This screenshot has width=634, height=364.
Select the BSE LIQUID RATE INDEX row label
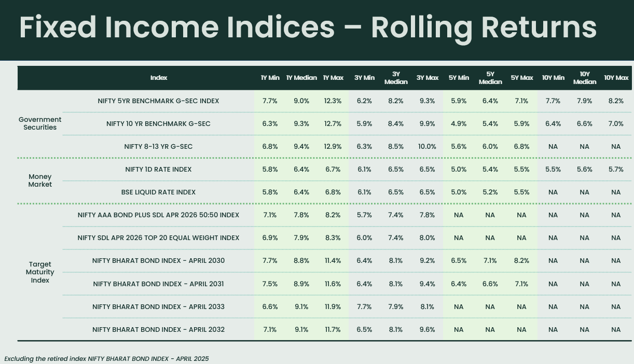pyautogui.click(x=158, y=192)
